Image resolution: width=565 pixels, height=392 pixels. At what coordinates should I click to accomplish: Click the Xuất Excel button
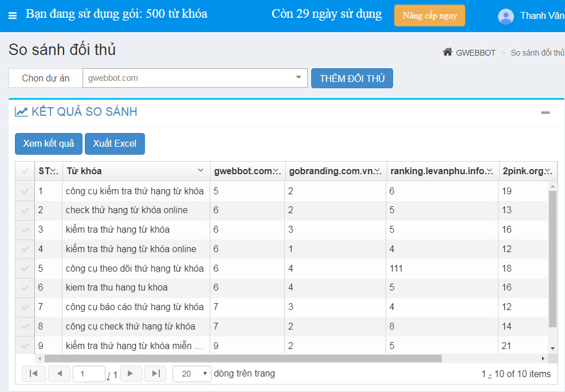click(115, 144)
